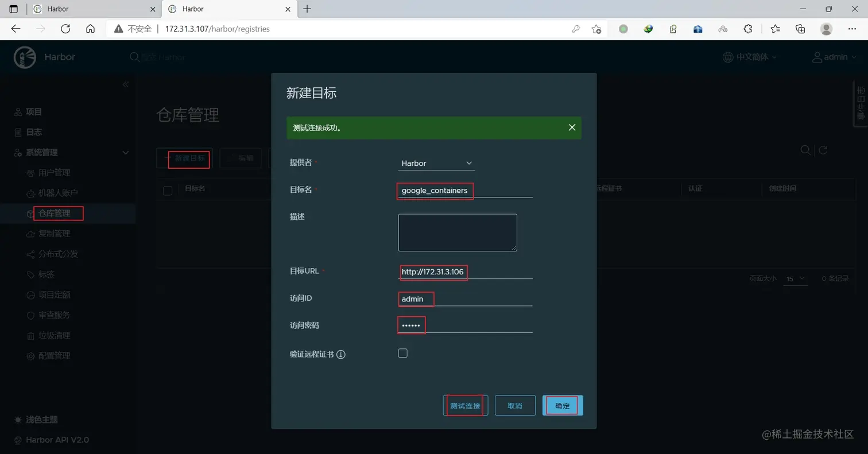Open the 中文简体 language dropdown

tap(750, 57)
